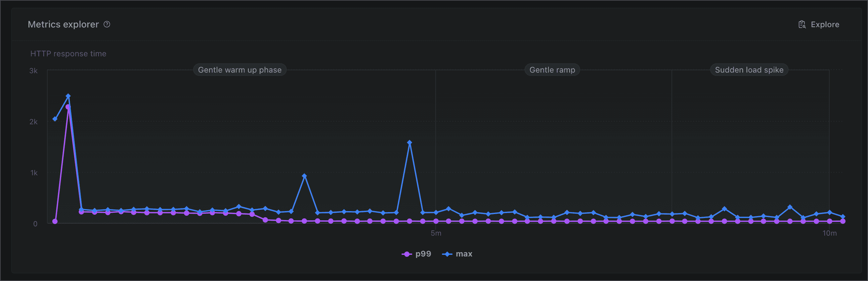The height and width of the screenshot is (281, 868).
Task: Click the max spike point near 1.6k
Action: point(410,142)
